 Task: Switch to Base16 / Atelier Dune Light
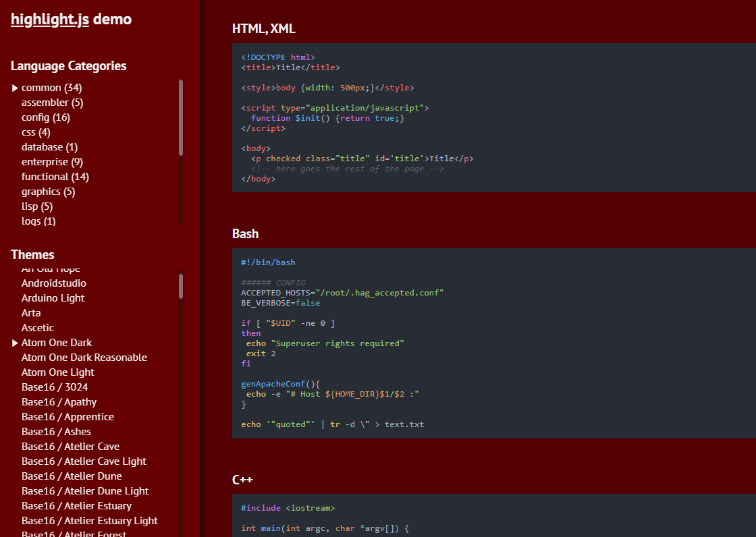click(85, 491)
